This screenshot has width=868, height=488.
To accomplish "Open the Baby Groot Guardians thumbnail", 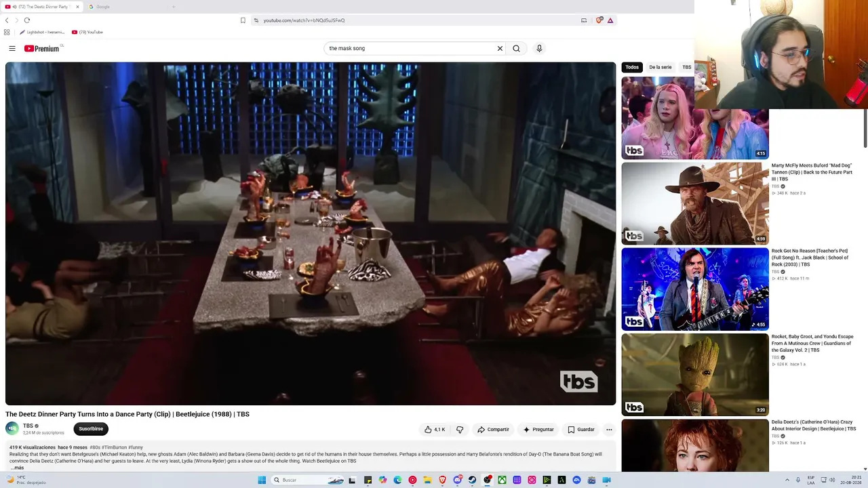I will [695, 374].
